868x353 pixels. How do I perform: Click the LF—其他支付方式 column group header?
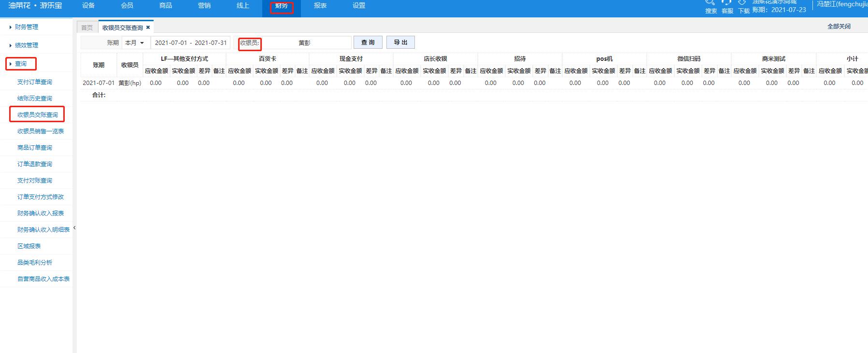click(185, 59)
